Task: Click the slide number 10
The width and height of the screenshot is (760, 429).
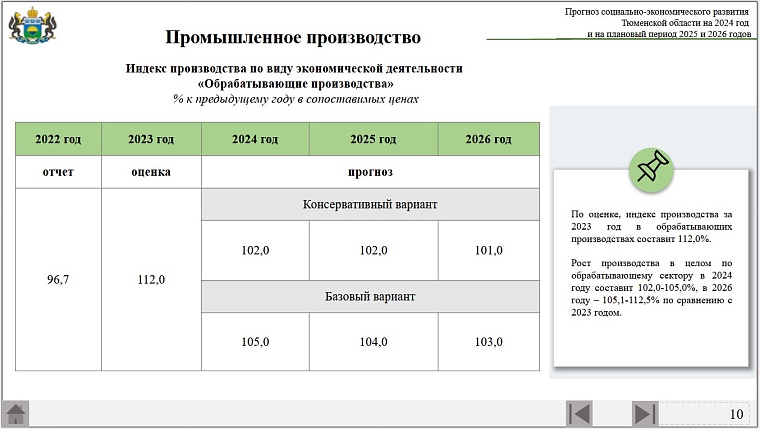Action: (x=736, y=414)
